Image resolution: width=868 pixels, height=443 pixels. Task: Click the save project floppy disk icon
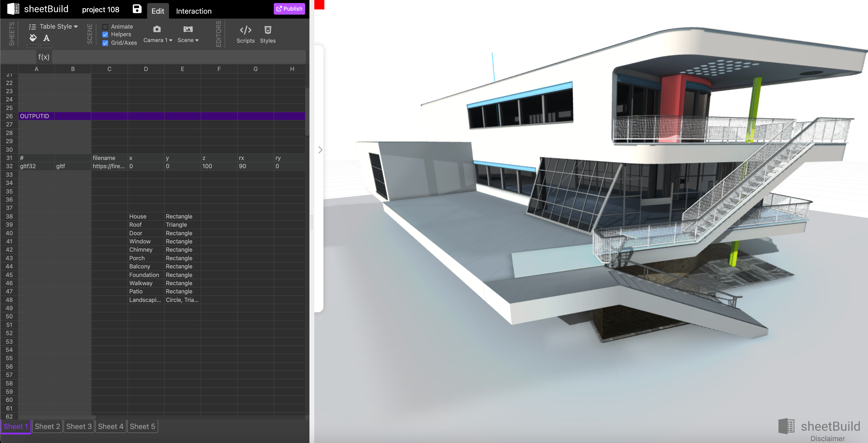(137, 9)
